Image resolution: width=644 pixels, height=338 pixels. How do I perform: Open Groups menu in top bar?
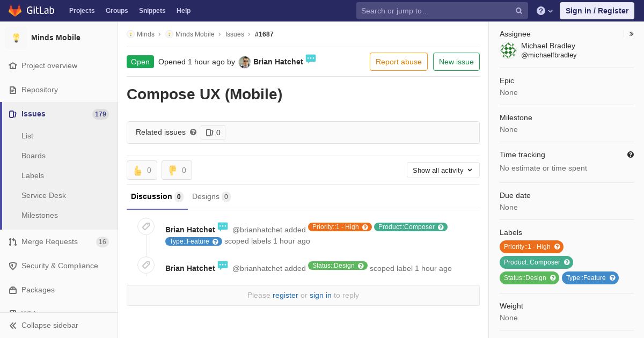[x=117, y=11]
